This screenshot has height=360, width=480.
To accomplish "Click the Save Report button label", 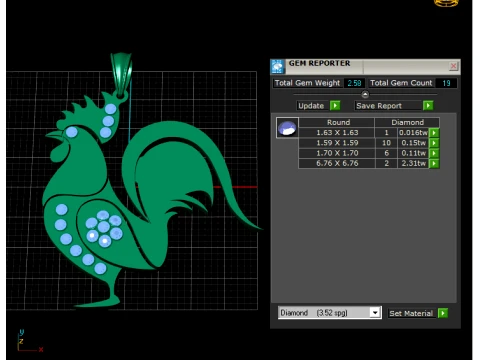I will coord(379,106).
